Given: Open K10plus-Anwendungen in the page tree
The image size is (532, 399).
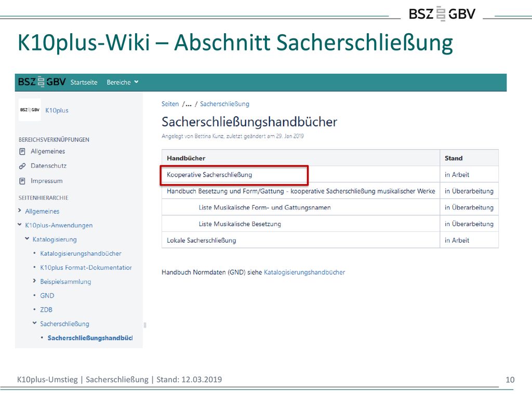Looking at the screenshot, I should pos(59,225).
